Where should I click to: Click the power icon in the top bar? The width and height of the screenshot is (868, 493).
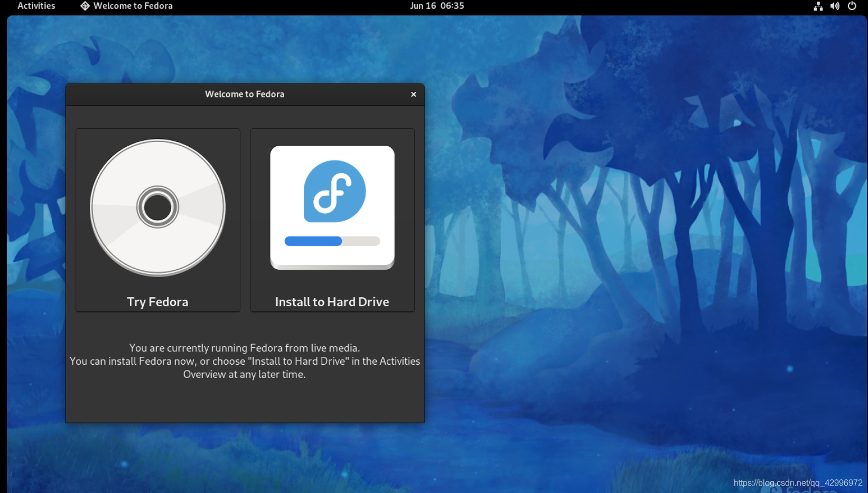[x=852, y=6]
